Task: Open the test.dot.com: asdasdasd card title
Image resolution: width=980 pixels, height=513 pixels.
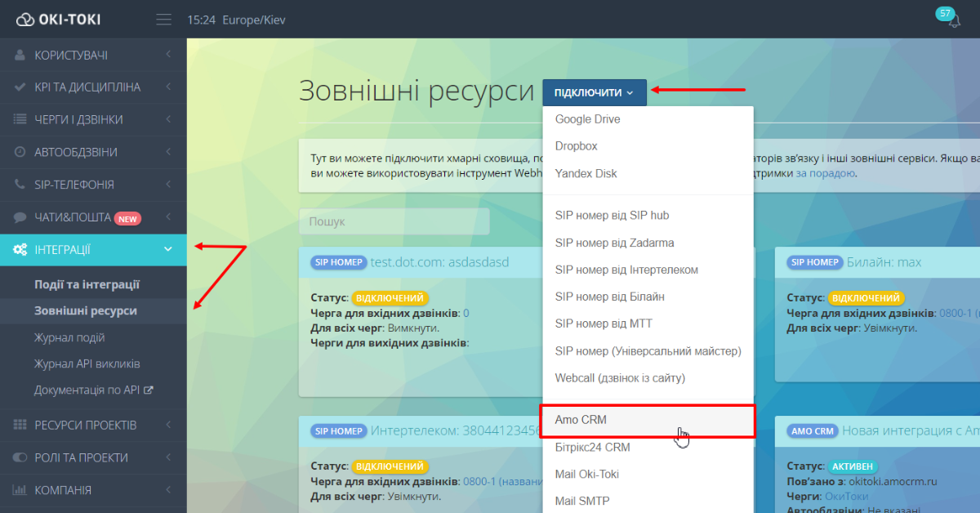Action: (x=439, y=262)
